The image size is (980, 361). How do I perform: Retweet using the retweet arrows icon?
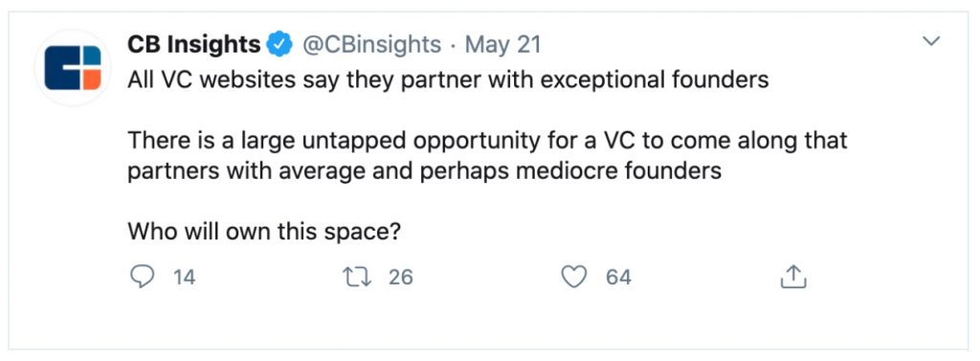[358, 276]
